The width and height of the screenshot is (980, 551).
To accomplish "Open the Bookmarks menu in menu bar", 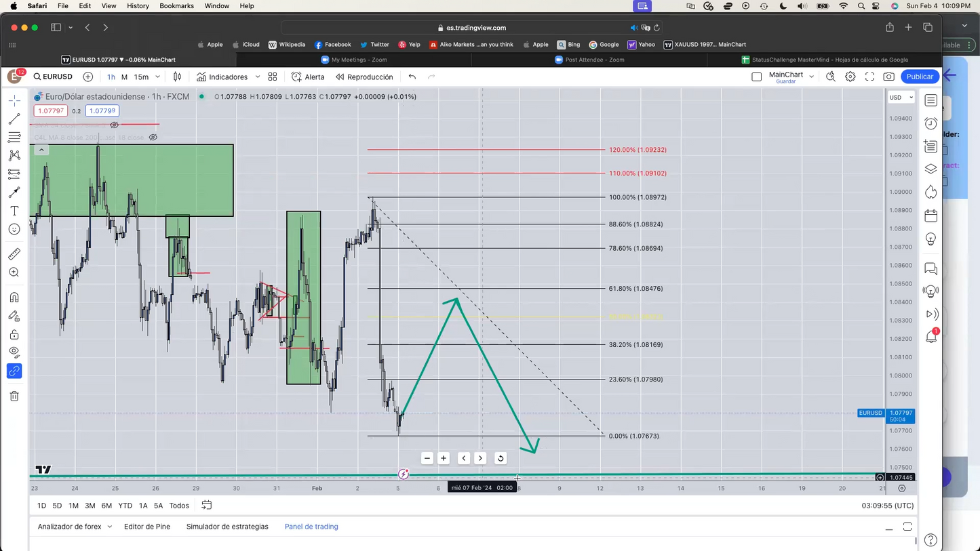I will (x=176, y=5).
